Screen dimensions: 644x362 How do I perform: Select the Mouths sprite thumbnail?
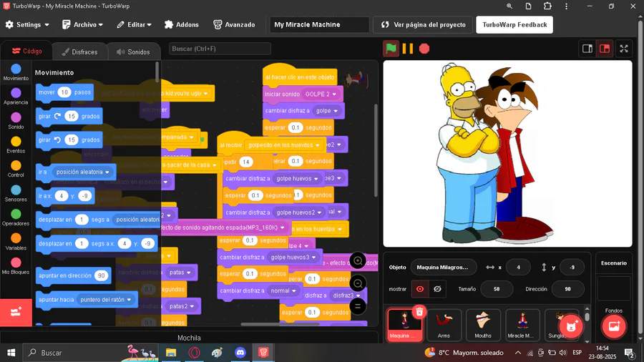[x=483, y=325]
